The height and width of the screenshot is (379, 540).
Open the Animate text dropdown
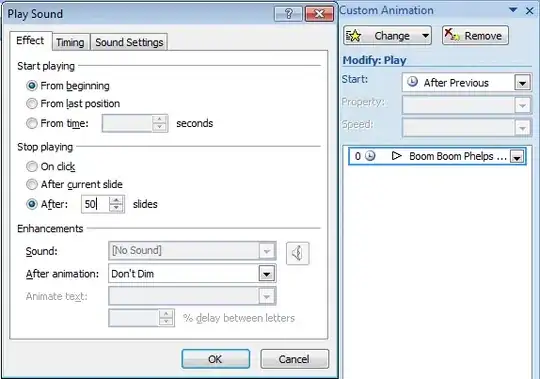click(267, 296)
